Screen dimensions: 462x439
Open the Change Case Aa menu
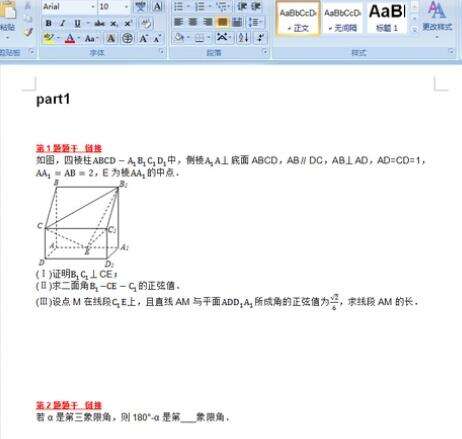point(91,38)
